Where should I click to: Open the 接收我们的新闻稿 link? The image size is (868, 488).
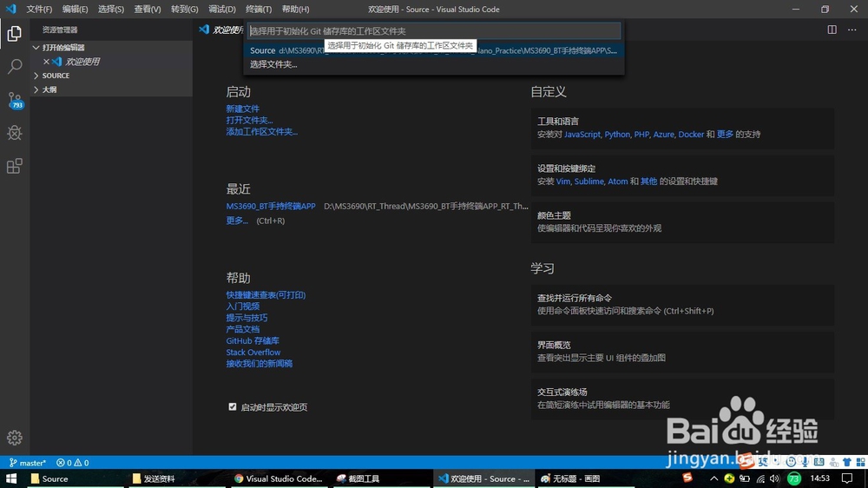259,364
